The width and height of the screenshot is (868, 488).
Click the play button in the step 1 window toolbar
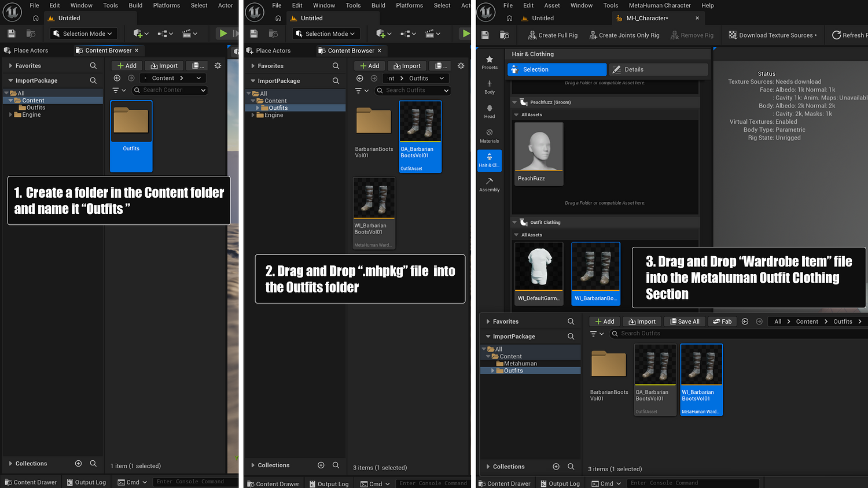click(x=223, y=34)
